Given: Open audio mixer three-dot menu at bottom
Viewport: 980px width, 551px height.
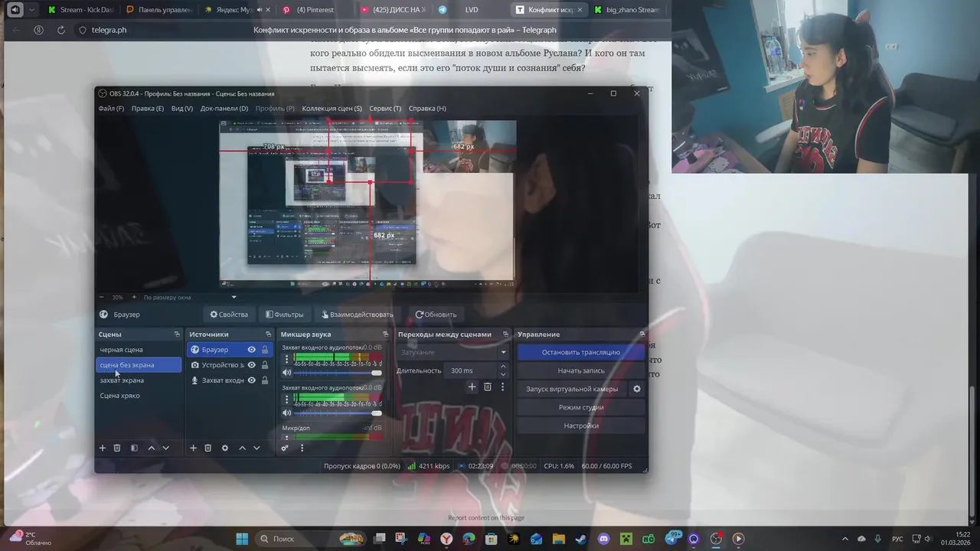Looking at the screenshot, I should 302,448.
